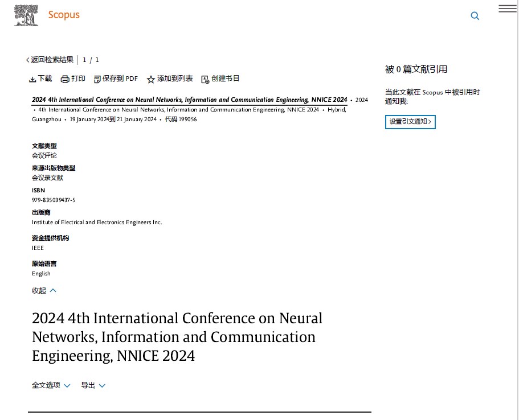Click 保存到 PDF label
The height and width of the screenshot is (420, 519).
tap(120, 79)
